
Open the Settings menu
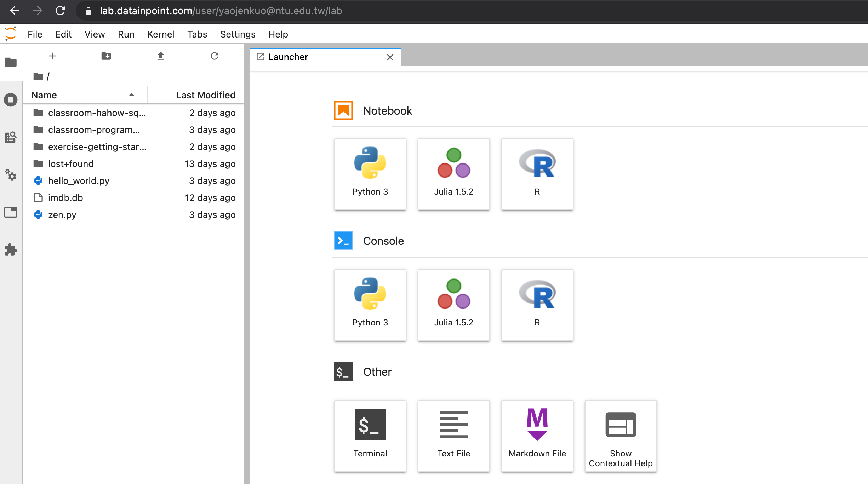click(x=238, y=34)
